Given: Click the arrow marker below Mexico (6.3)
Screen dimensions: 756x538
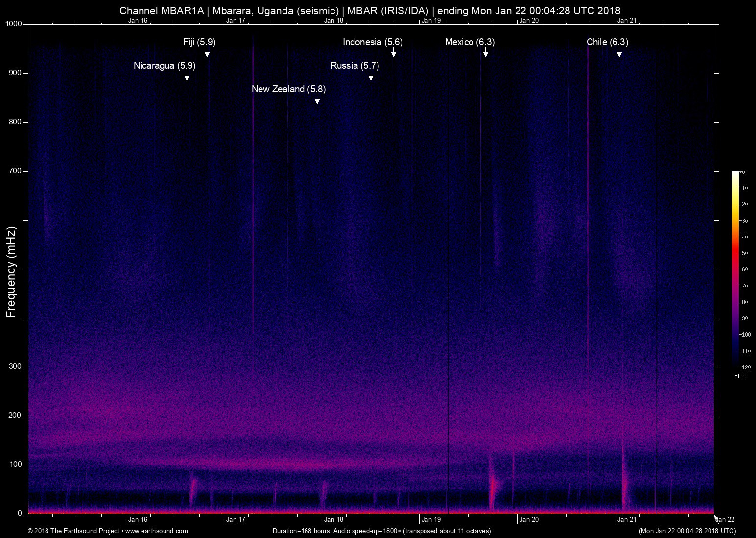Looking at the screenshot, I should [x=485, y=53].
